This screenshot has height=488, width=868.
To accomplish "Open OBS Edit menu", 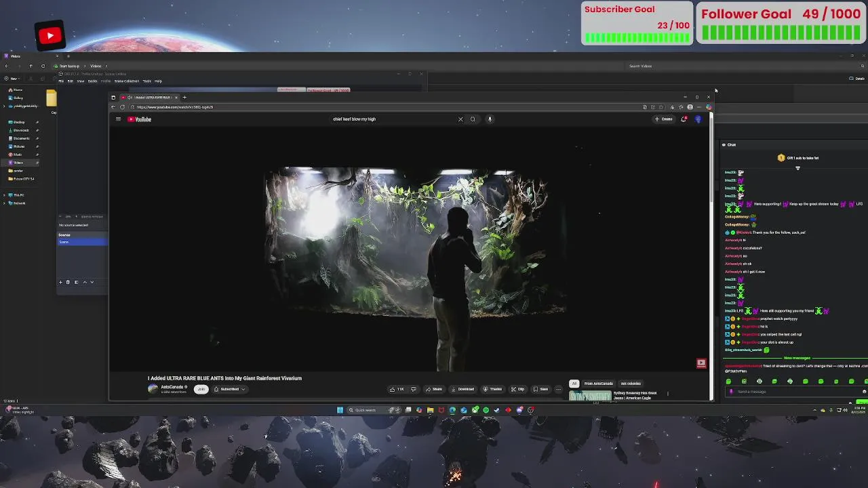I will 71,81.
